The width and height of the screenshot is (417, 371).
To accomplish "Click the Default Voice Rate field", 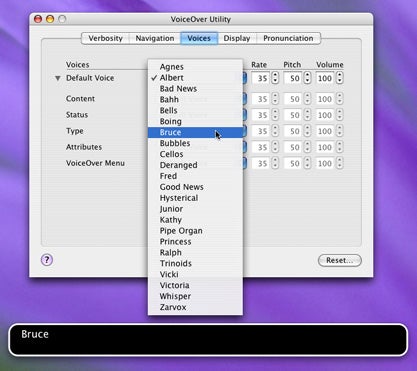I will [260, 78].
